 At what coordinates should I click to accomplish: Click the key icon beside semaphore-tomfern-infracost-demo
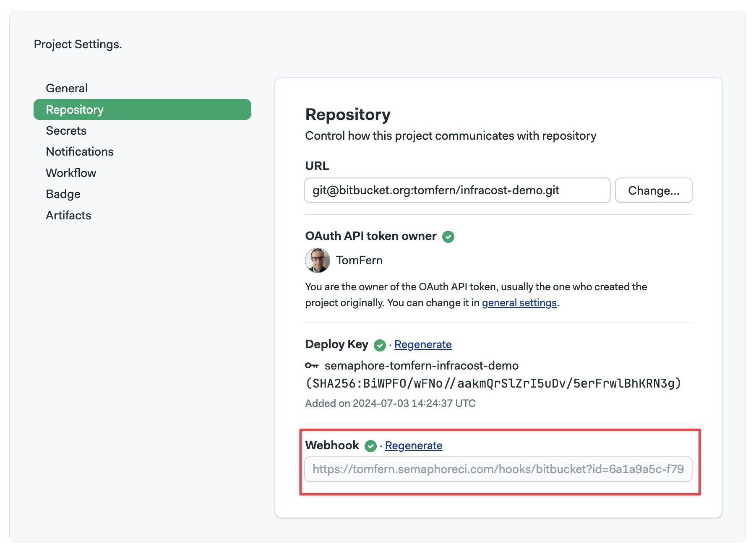click(x=312, y=366)
